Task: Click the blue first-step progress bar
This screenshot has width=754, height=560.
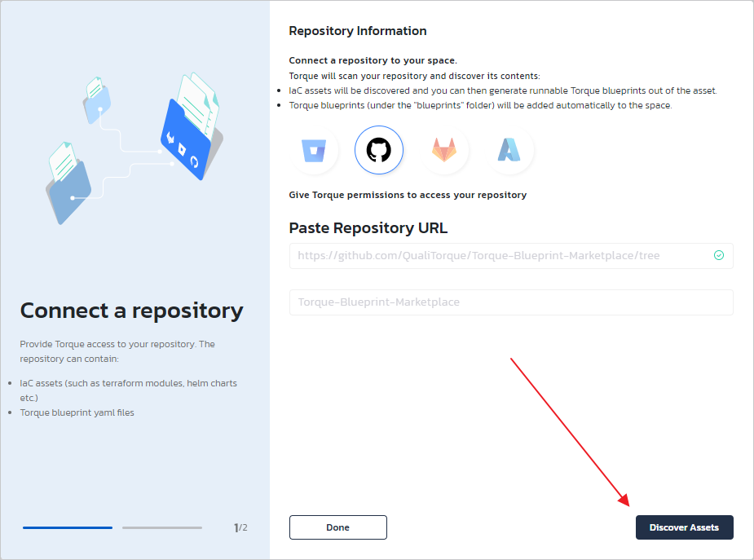Action: coord(68,527)
